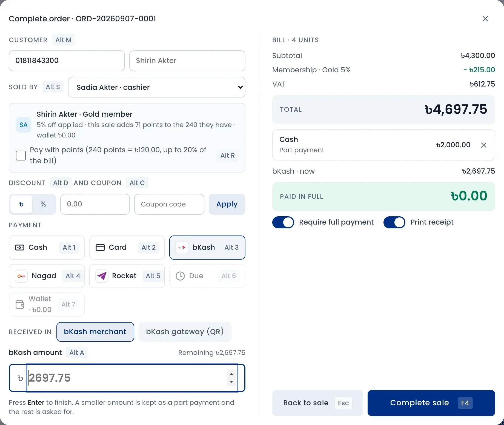
Task: Click the VAT ৳612.75 amount
Action: (482, 84)
